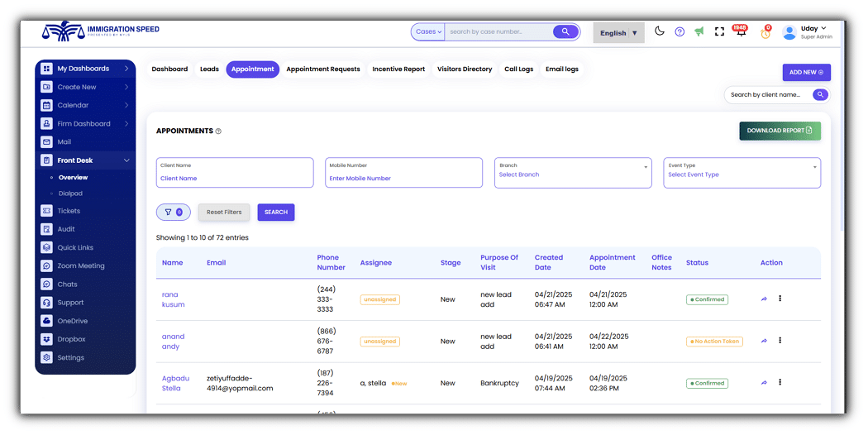The height and width of the screenshot is (435, 868).
Task: Toggle dark mode moon icon
Action: coord(660,31)
